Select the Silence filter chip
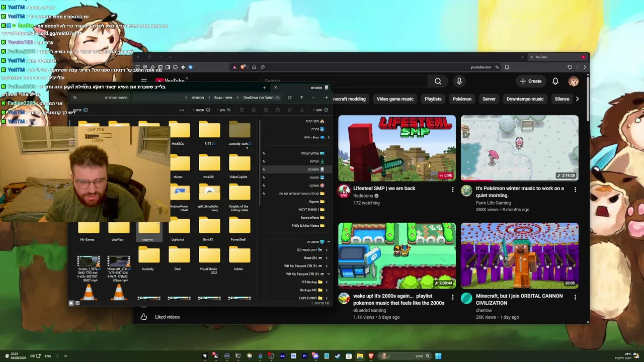 click(x=562, y=99)
